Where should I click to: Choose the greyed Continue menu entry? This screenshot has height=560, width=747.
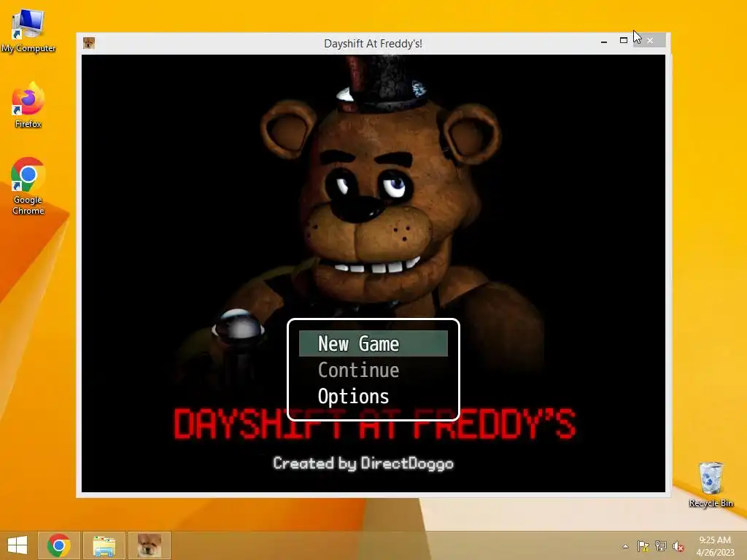359,370
